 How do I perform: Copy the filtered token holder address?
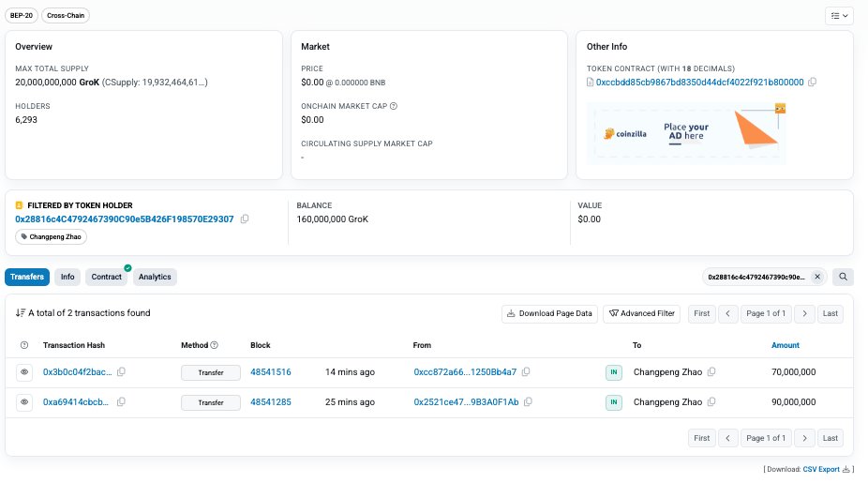coord(245,219)
